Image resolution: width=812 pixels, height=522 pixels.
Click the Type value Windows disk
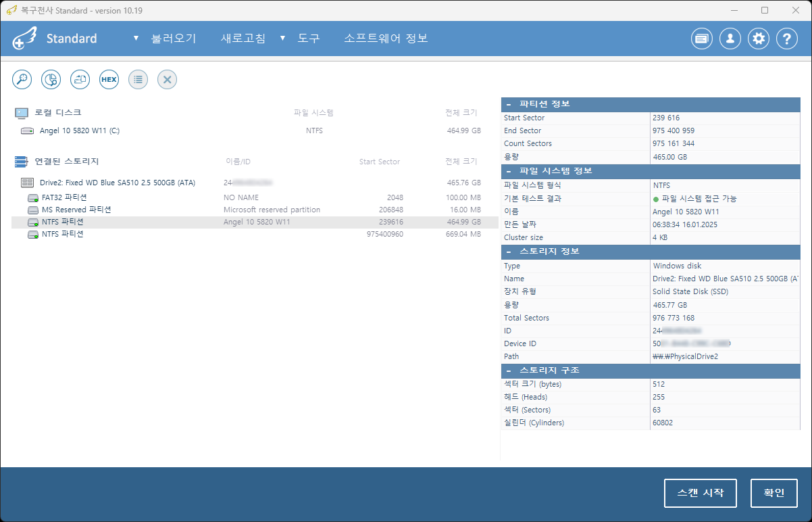pyautogui.click(x=677, y=266)
